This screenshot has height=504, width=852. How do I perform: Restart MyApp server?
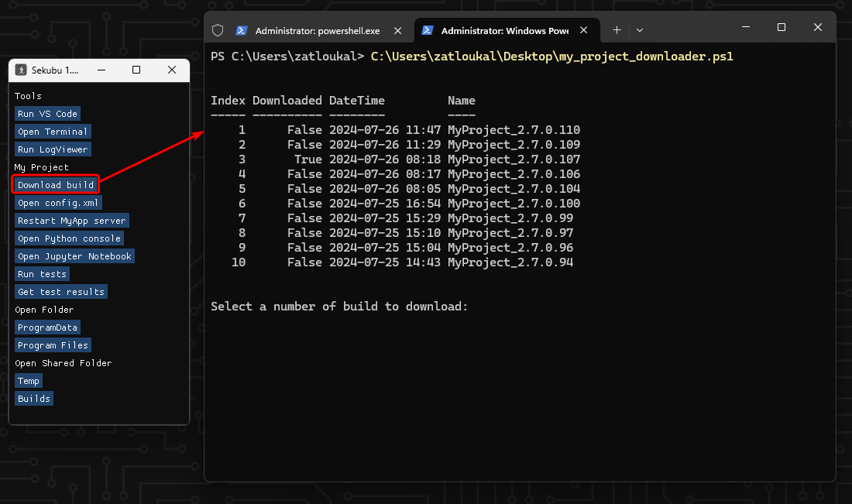click(71, 221)
